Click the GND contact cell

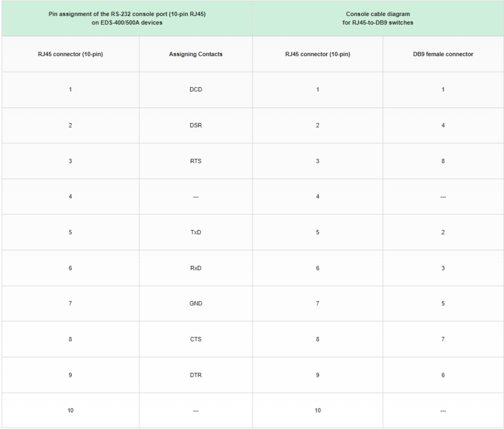[x=196, y=303]
